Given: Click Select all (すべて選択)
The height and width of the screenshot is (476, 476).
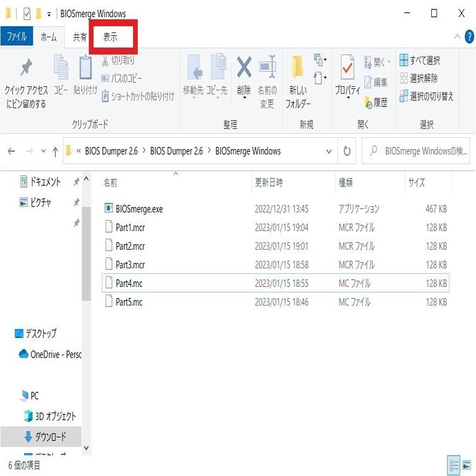Looking at the screenshot, I should click(x=420, y=60).
